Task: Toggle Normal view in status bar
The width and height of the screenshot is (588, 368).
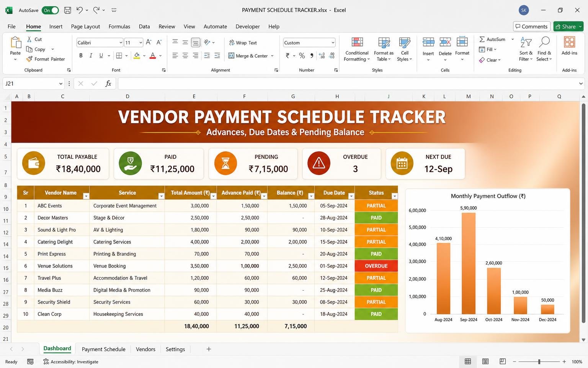Action: (468, 361)
